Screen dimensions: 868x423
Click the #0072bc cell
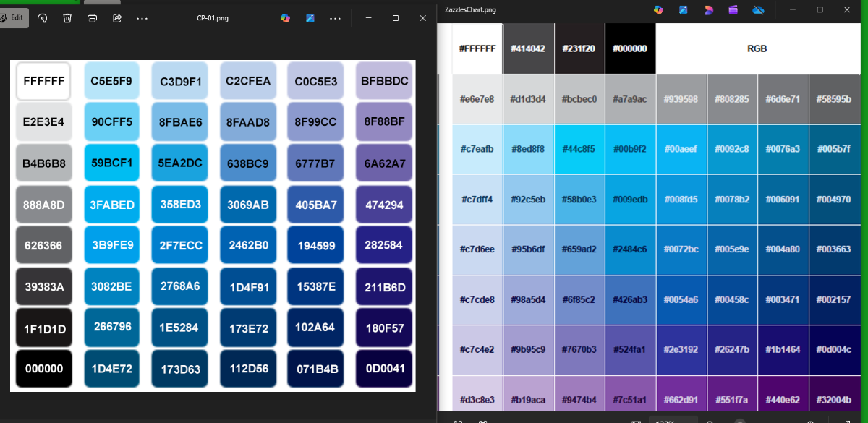681,249
